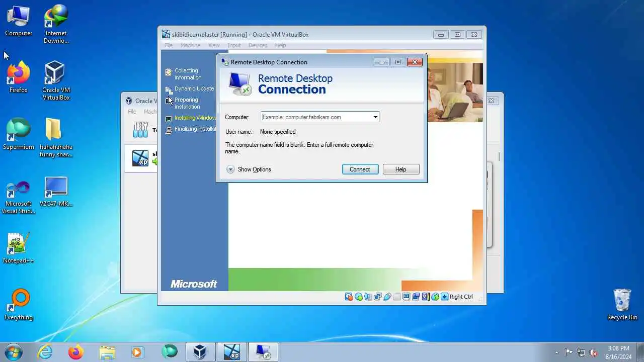Click 'Collecting information' setup step text

pos(188,74)
